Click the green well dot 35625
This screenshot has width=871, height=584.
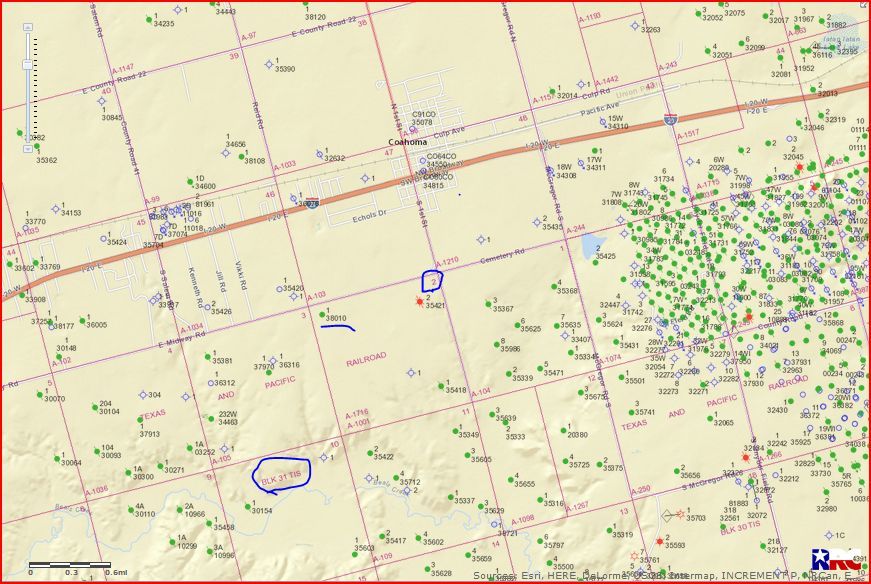[x=516, y=324]
